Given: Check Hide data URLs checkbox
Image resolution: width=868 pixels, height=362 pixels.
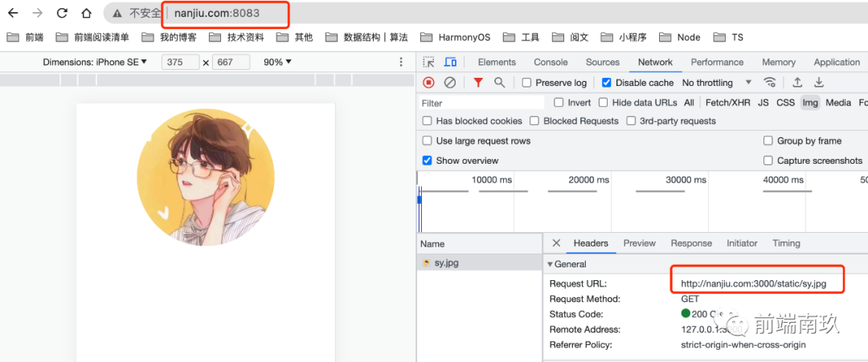Looking at the screenshot, I should point(604,102).
